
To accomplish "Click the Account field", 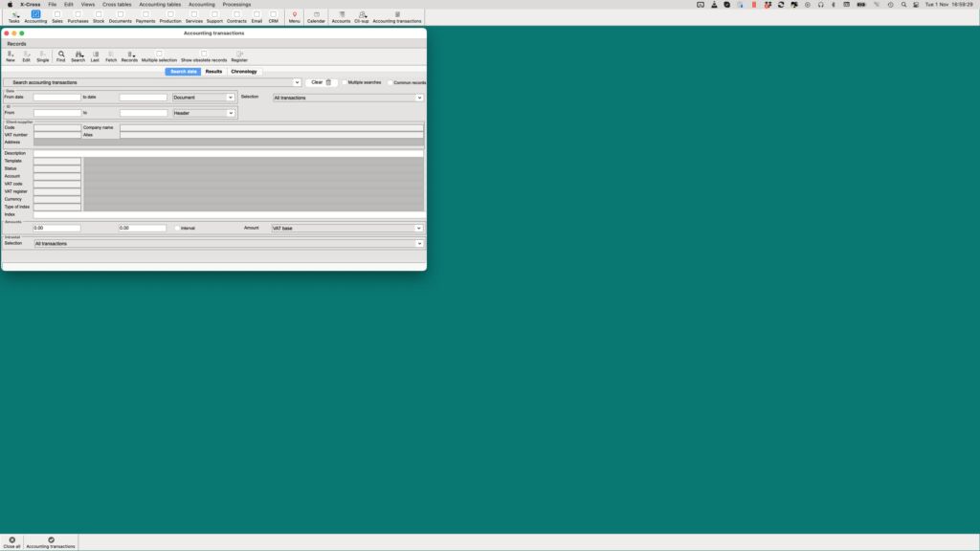I will [57, 176].
